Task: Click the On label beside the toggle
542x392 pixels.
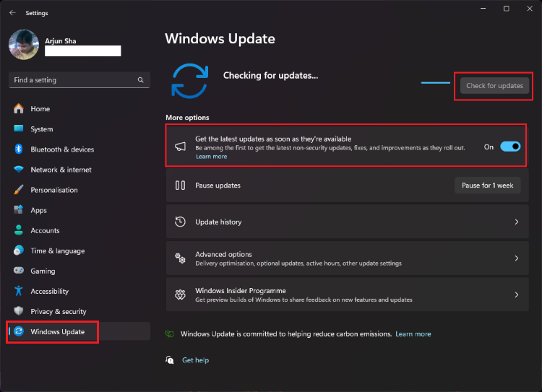Action: [x=489, y=147]
